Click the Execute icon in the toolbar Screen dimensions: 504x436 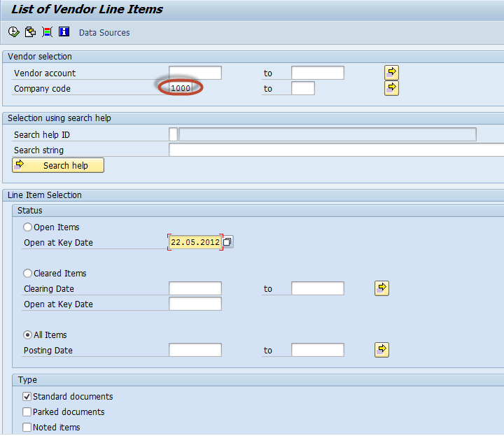(13, 32)
